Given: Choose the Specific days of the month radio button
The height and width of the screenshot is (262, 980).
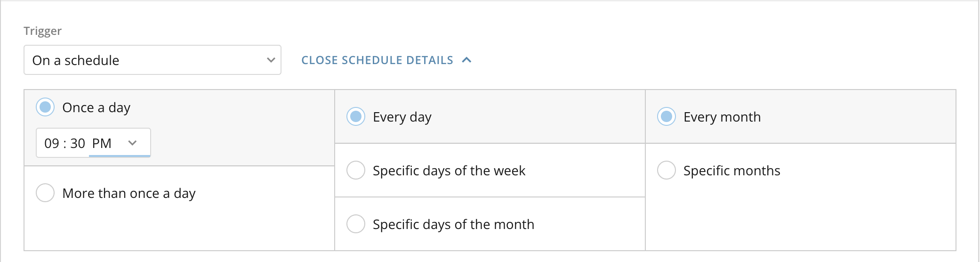Looking at the screenshot, I should coord(356,224).
